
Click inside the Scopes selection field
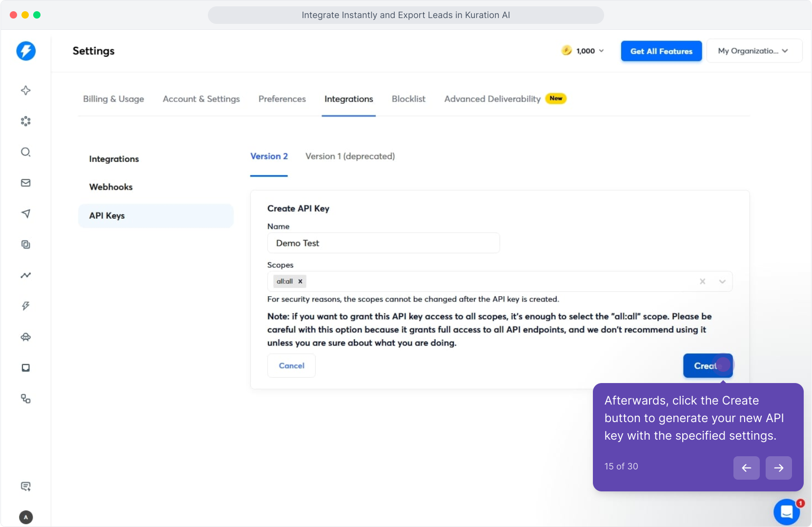500,282
